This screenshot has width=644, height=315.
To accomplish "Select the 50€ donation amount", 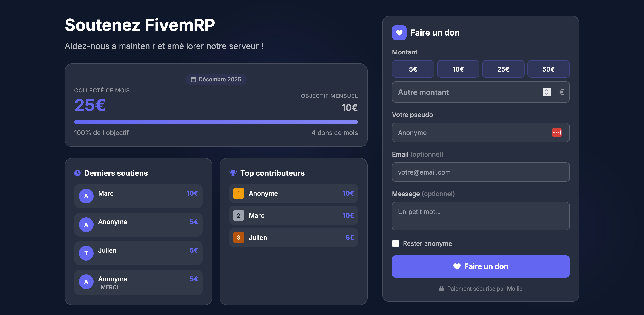I will pyautogui.click(x=548, y=69).
